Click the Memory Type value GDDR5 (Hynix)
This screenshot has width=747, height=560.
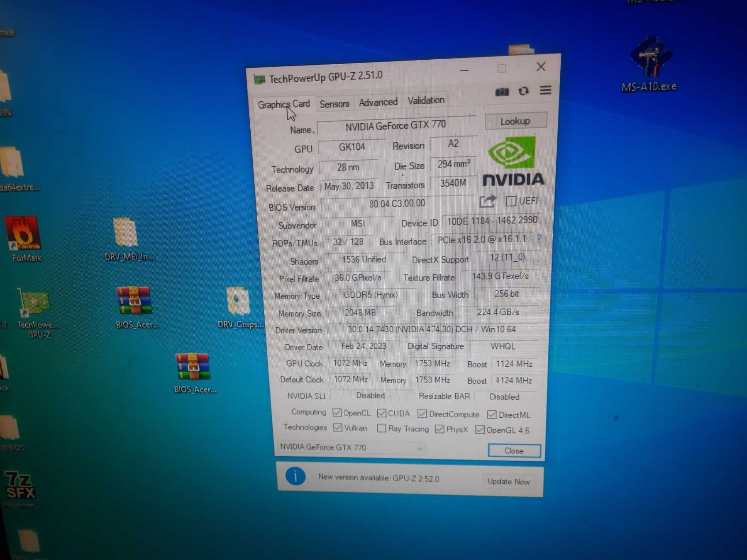tap(371, 295)
